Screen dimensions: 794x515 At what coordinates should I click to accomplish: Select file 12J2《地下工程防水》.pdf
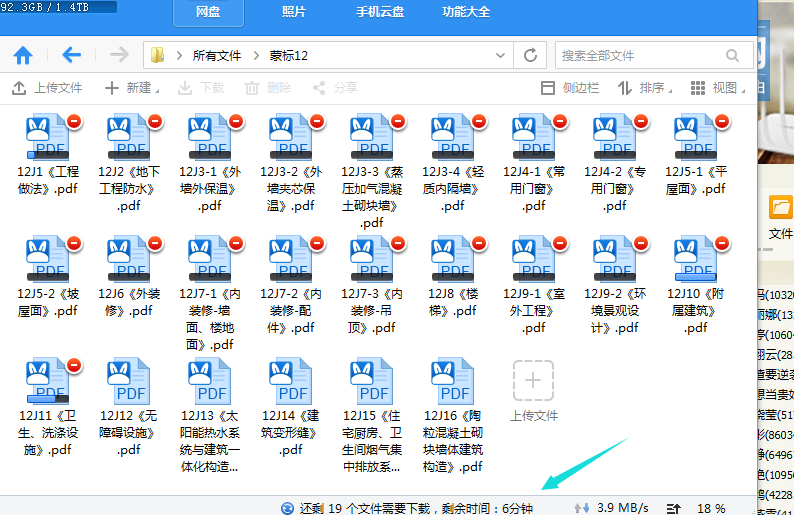click(x=129, y=163)
